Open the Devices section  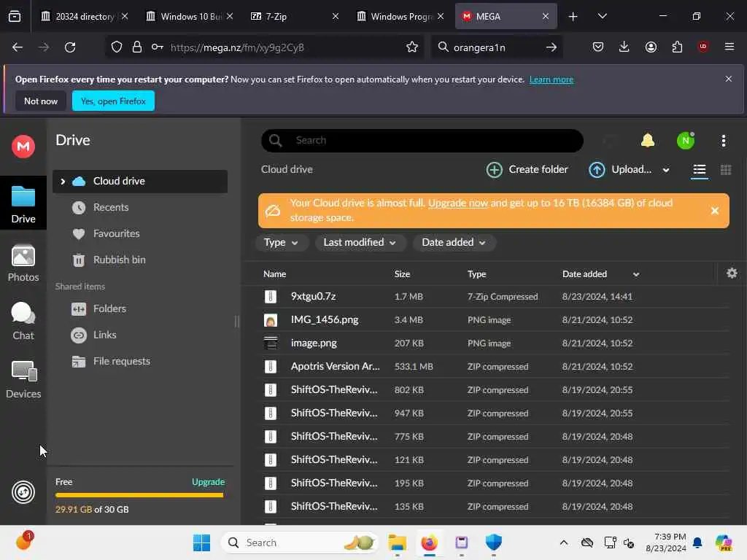pyautogui.click(x=23, y=379)
